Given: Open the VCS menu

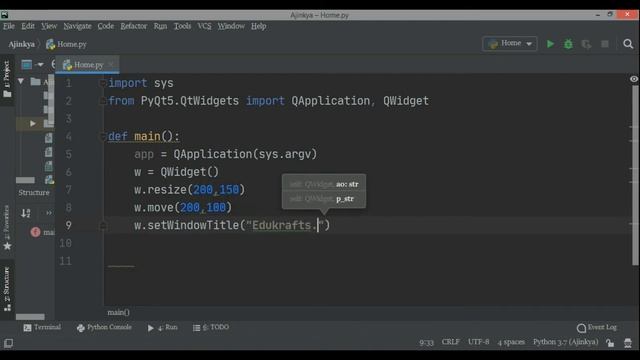Looking at the screenshot, I should [x=204, y=26].
